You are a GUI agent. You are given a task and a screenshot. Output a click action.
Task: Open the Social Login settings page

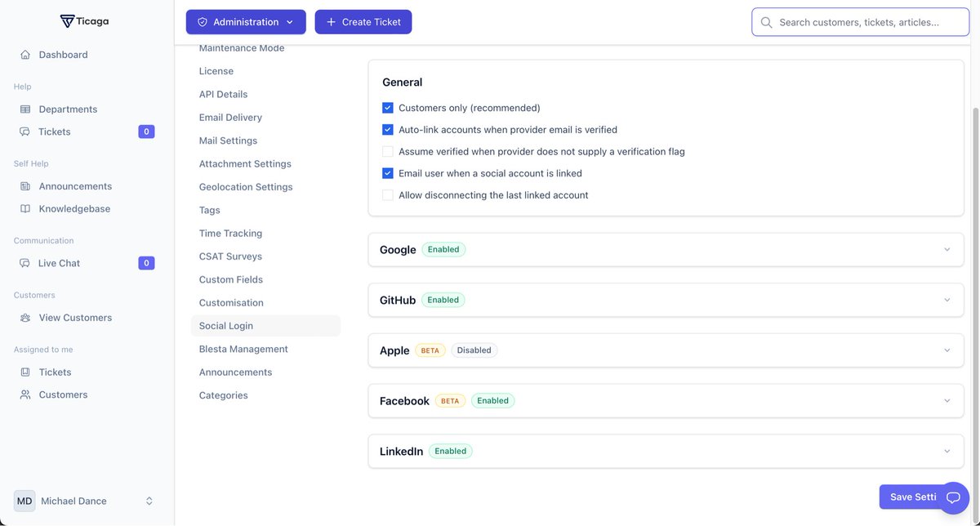[x=225, y=325]
